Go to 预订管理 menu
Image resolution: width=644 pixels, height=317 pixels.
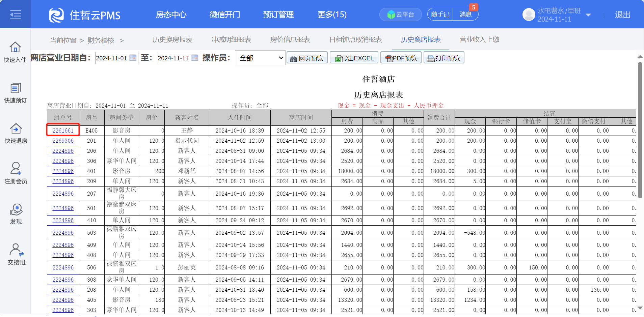pos(278,15)
